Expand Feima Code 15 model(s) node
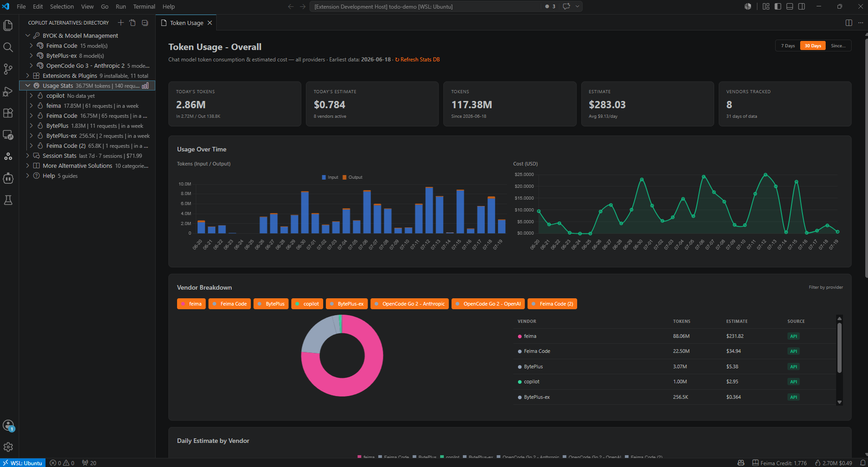 31,45
